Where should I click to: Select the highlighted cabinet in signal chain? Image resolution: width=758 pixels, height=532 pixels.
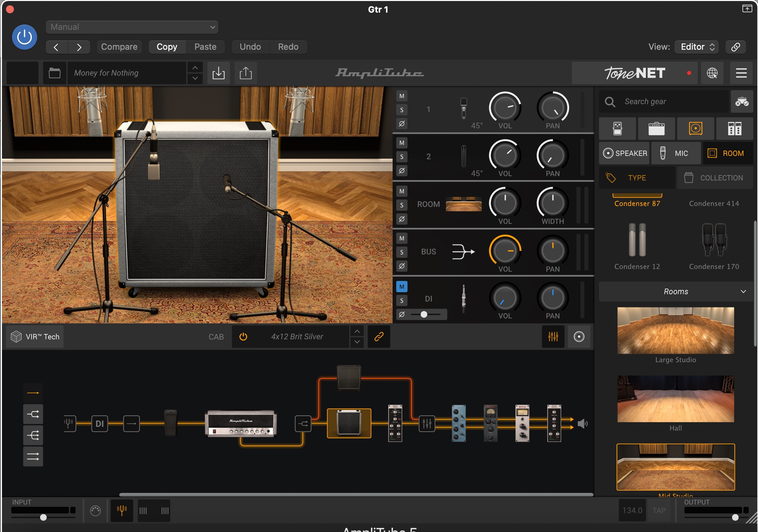click(x=349, y=423)
